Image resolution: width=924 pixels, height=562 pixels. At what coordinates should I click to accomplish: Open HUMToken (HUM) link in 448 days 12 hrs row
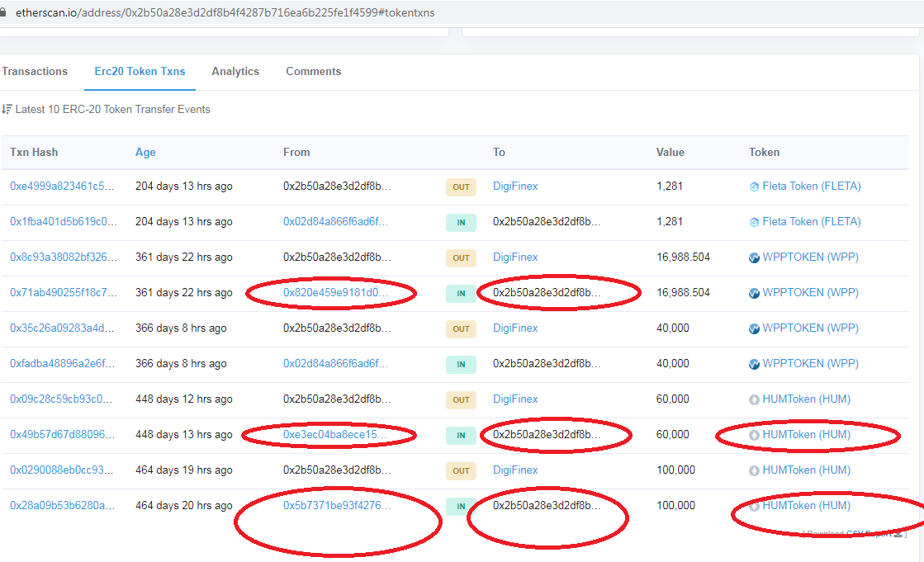806,399
